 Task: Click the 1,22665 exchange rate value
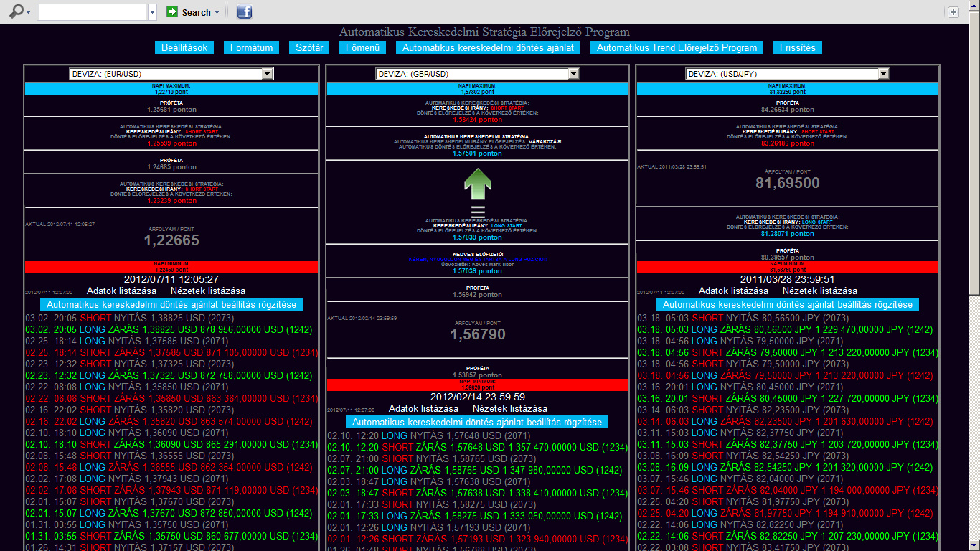171,240
